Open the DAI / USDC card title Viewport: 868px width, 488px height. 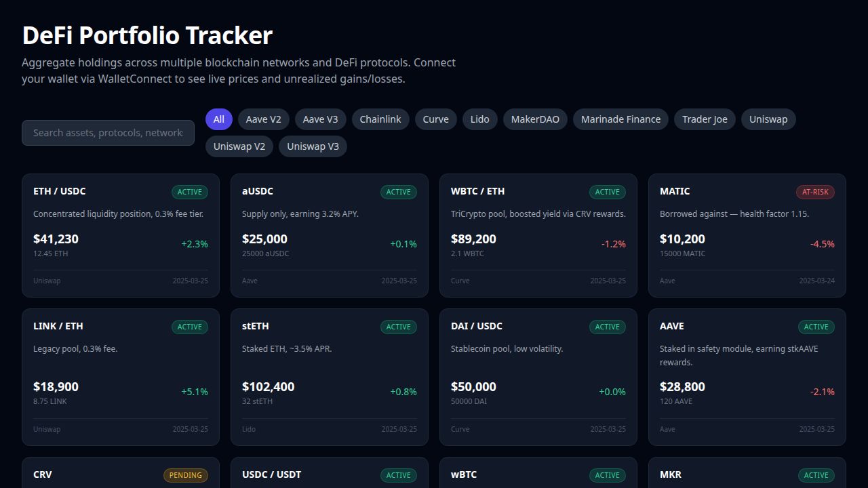click(x=477, y=326)
